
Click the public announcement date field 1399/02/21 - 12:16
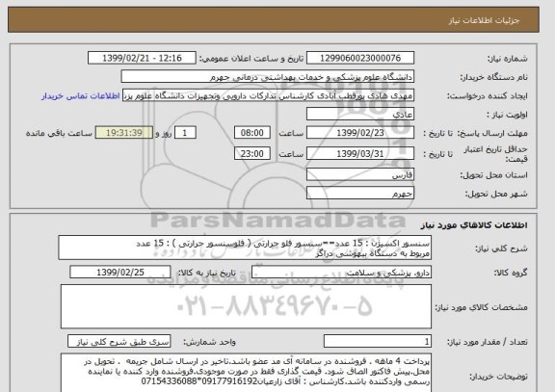(142, 58)
